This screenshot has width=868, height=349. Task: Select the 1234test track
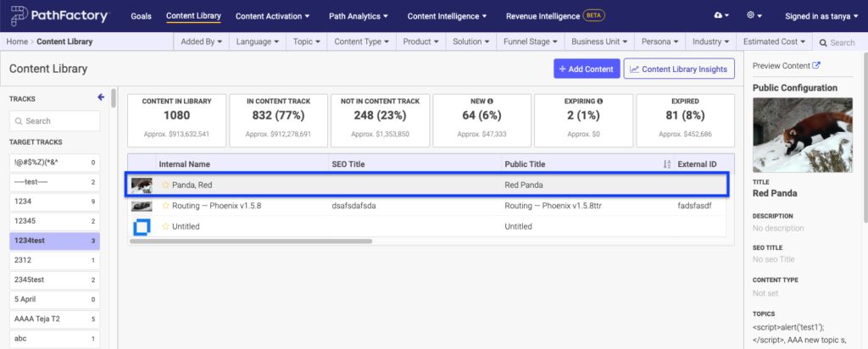(55, 241)
